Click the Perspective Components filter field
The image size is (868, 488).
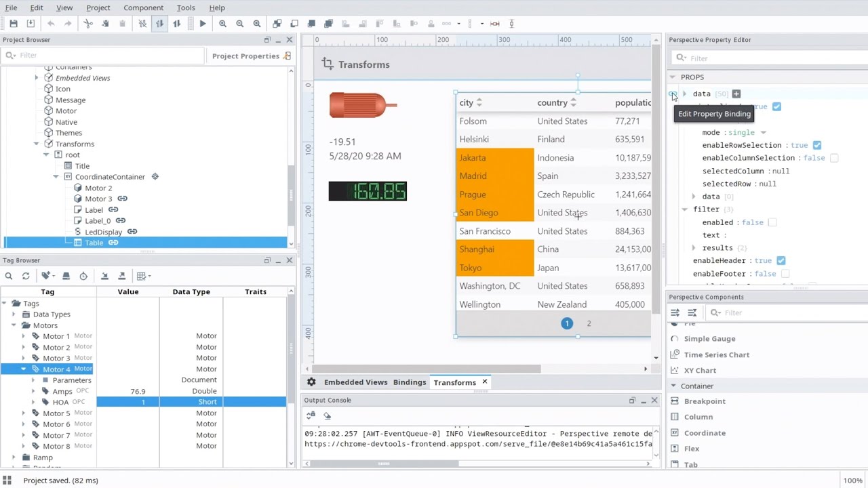787,312
